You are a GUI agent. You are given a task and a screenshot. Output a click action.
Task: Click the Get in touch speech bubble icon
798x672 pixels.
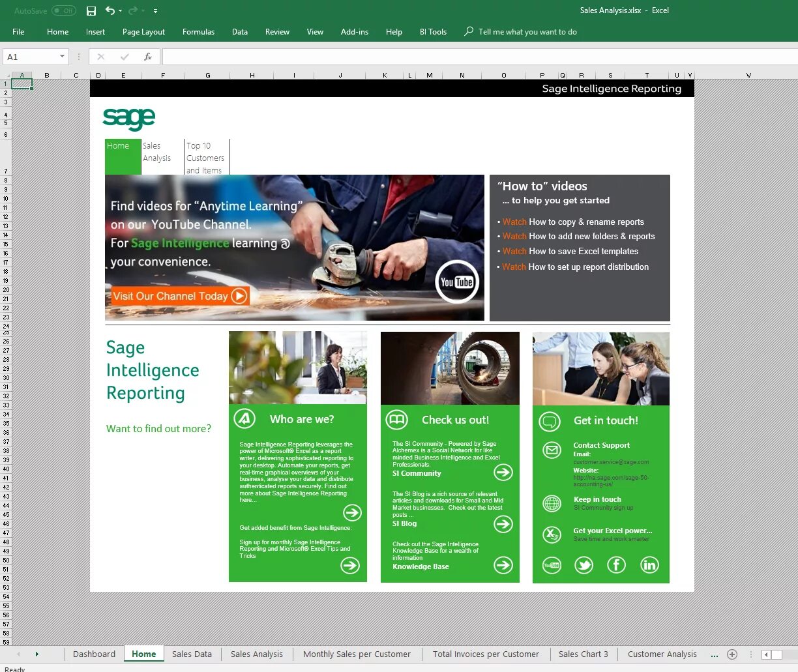550,421
